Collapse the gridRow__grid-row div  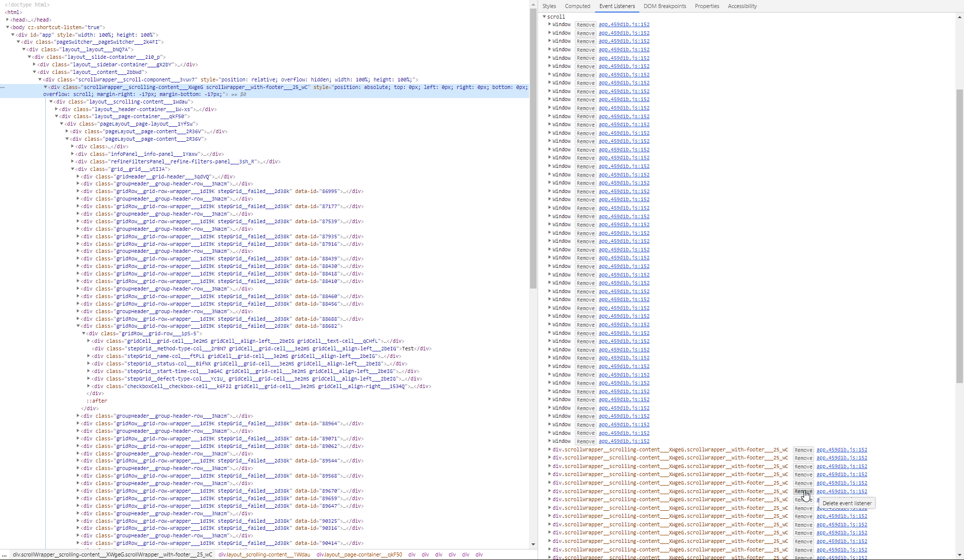click(x=83, y=333)
